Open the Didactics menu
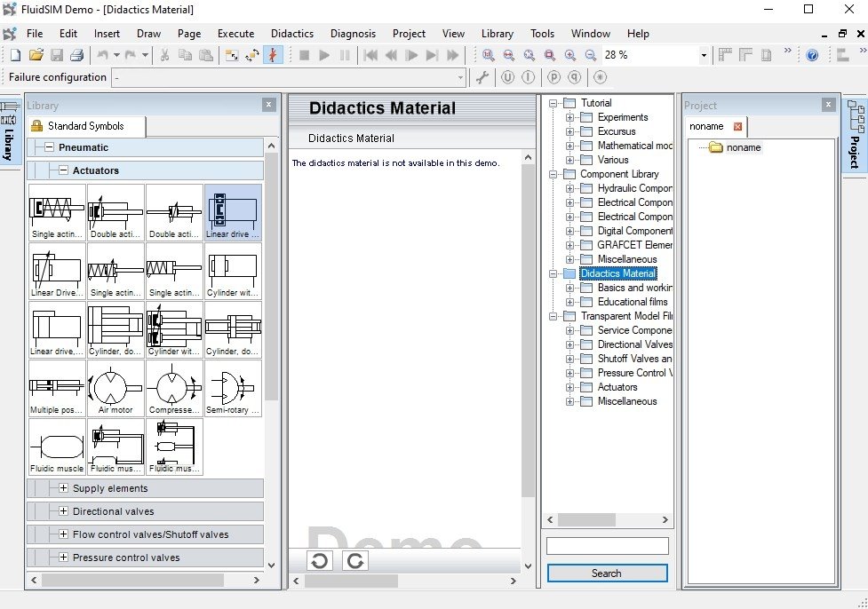The width and height of the screenshot is (868, 609). 292,34
